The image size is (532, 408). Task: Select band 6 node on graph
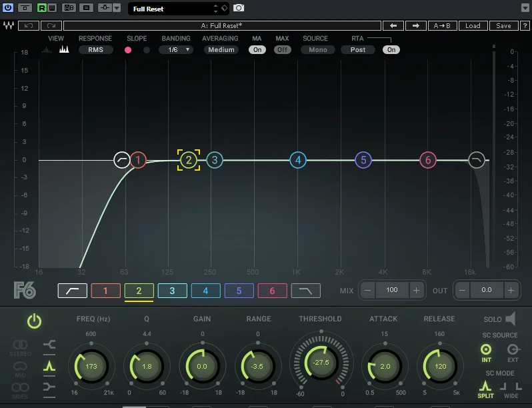(428, 160)
